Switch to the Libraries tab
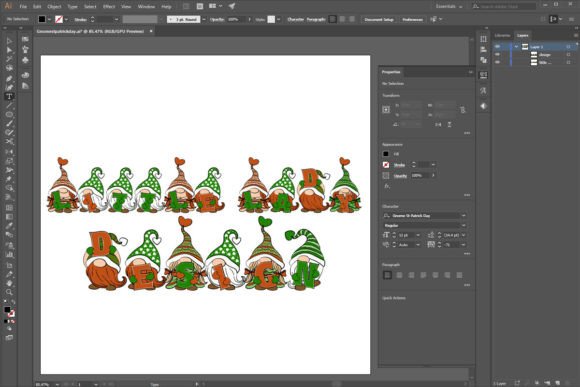Screen dimensions: 580x387 [502, 36]
